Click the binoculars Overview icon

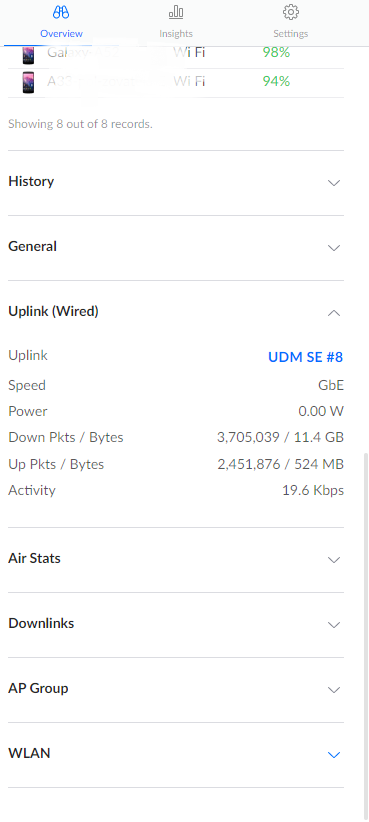tap(61, 12)
